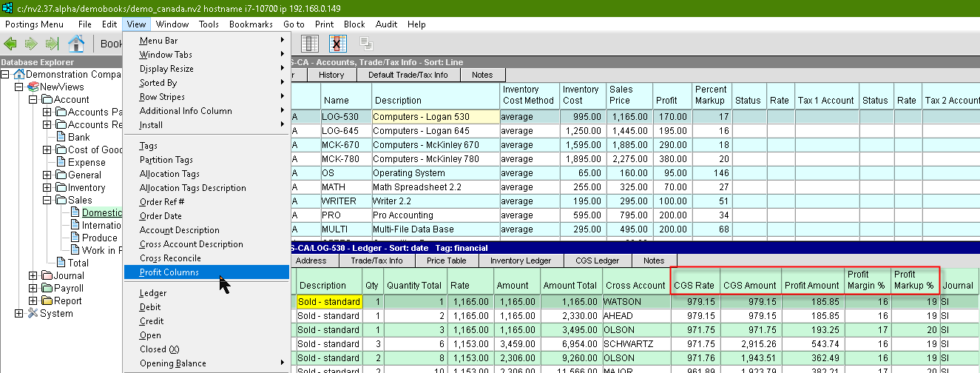Select the Bank document icon in tree
This screenshot has width=980, height=373.
pyautogui.click(x=61, y=137)
